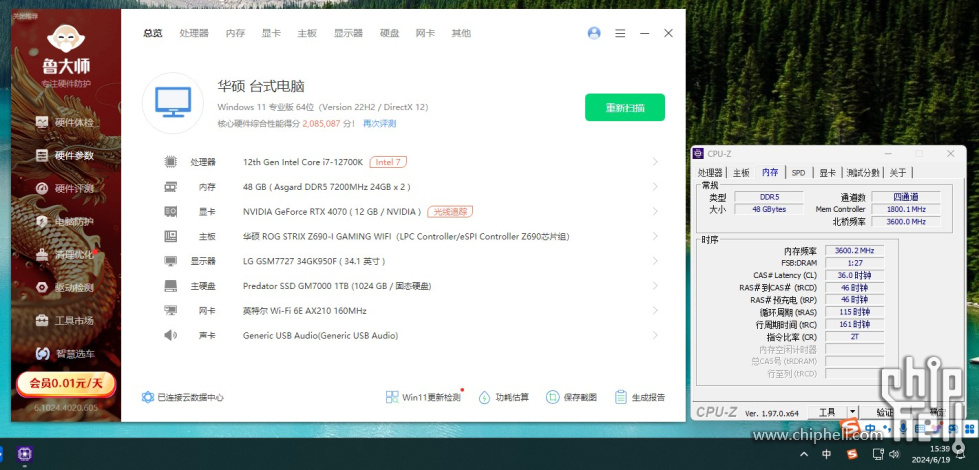Viewport: 979px width, 470px height.
Task: Click the 主板 motherboard icon in the hardware list
Action: pos(170,236)
